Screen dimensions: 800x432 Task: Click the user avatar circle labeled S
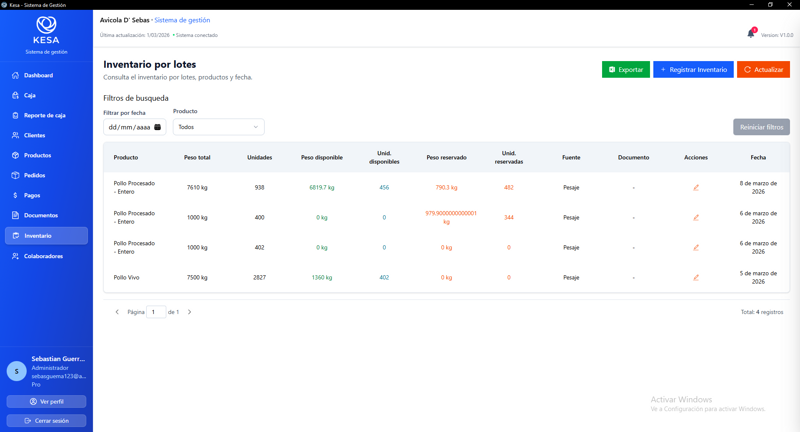(16, 371)
